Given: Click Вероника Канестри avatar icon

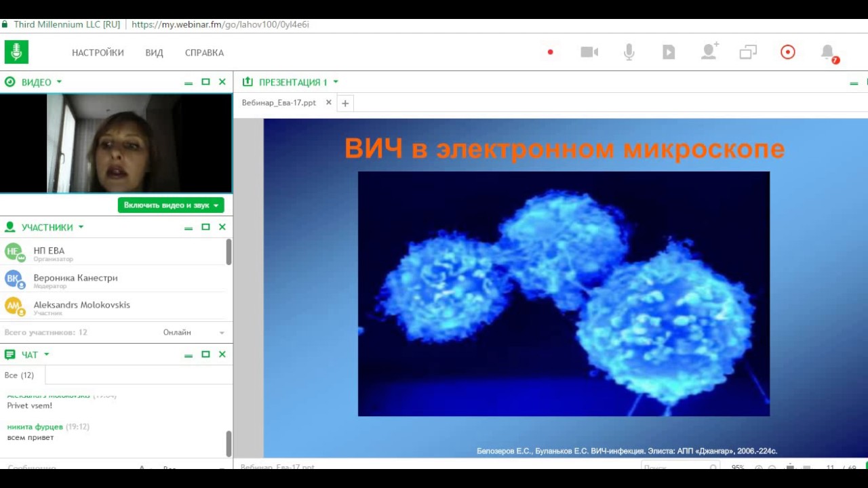Looking at the screenshot, I should click(x=14, y=279).
